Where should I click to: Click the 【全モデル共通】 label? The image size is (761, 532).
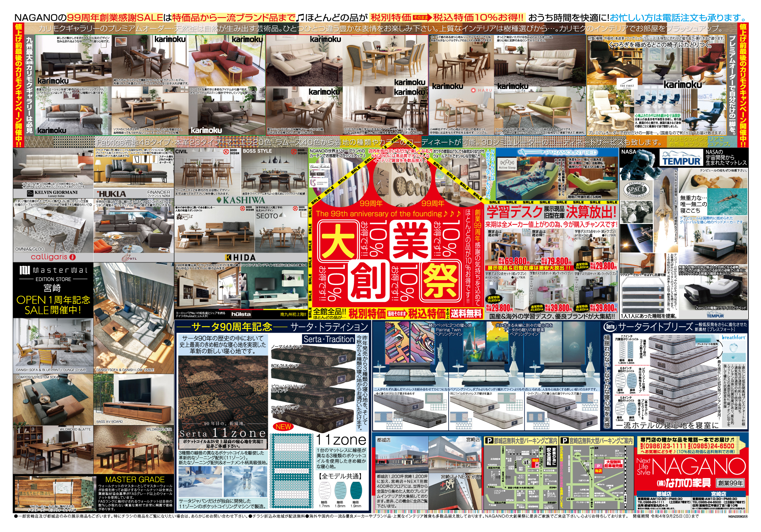click(340, 476)
